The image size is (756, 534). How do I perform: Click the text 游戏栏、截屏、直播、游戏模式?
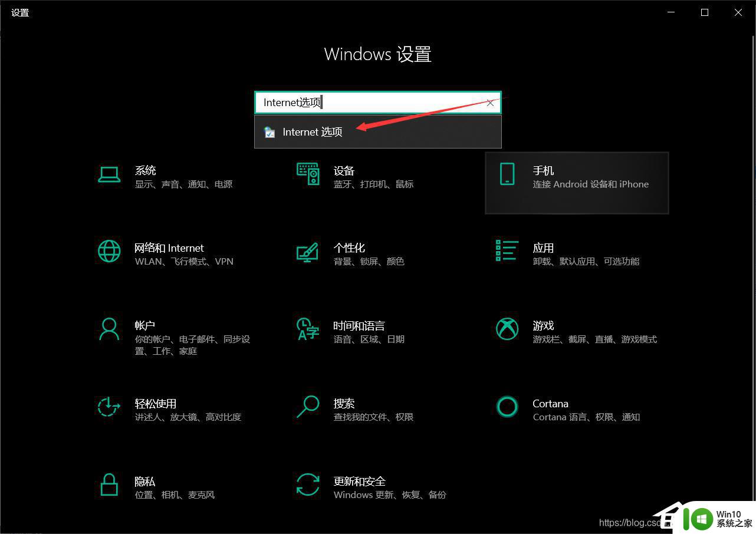pos(594,339)
